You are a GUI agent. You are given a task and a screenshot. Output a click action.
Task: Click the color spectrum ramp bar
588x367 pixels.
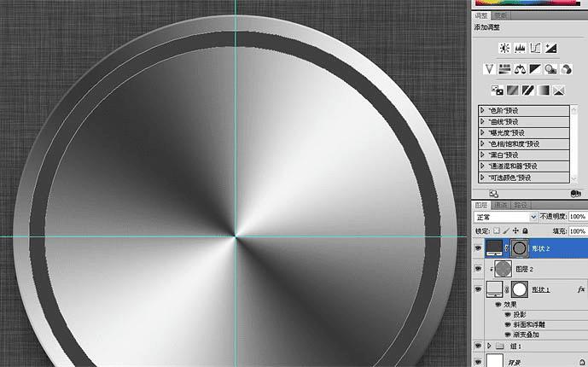(527, 3)
